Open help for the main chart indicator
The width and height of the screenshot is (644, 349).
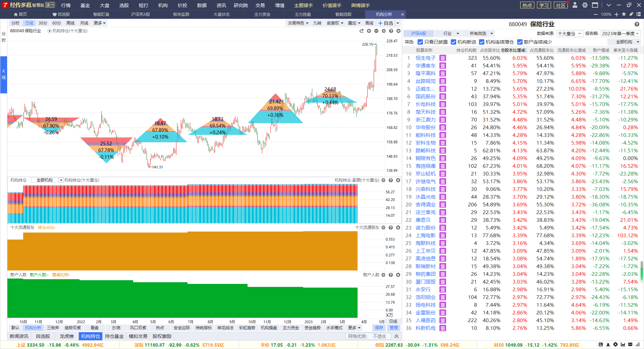click(391, 31)
